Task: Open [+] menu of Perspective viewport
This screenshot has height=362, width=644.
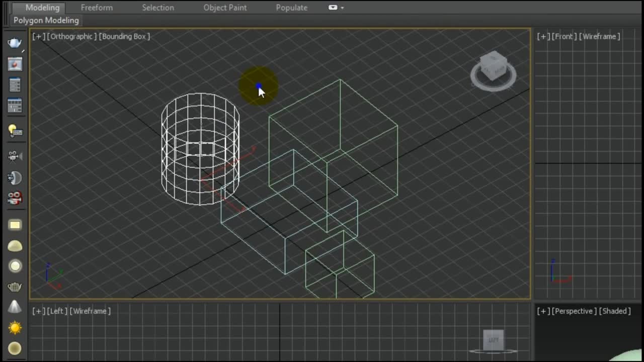Action: tap(543, 311)
